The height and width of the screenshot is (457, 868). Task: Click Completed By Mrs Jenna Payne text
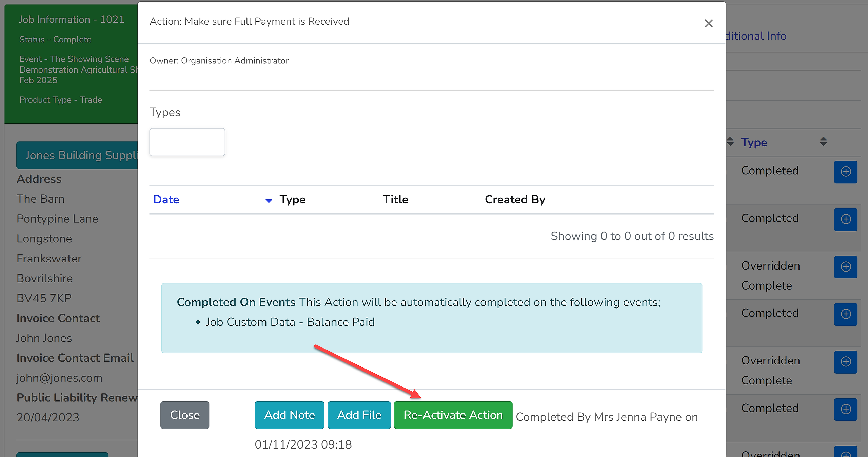pos(607,417)
